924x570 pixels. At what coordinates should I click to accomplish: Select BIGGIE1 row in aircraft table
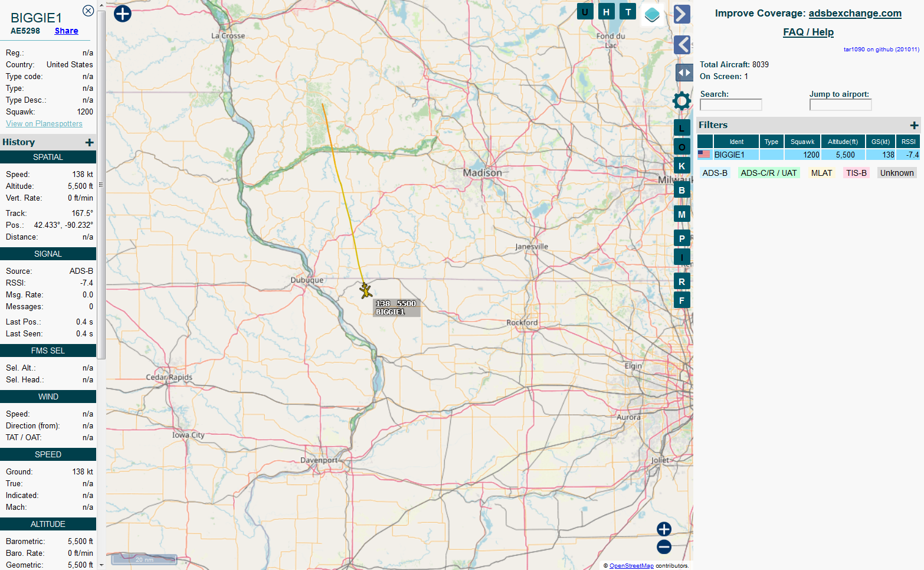808,155
